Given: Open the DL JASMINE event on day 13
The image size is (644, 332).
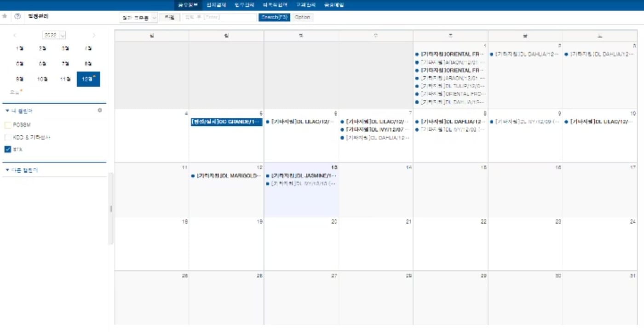Looking at the screenshot, I should [301, 176].
